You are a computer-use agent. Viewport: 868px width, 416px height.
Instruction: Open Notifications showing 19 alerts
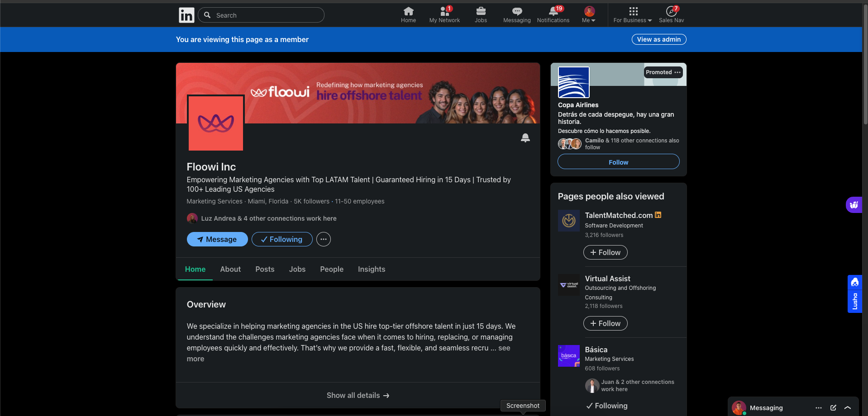click(553, 14)
